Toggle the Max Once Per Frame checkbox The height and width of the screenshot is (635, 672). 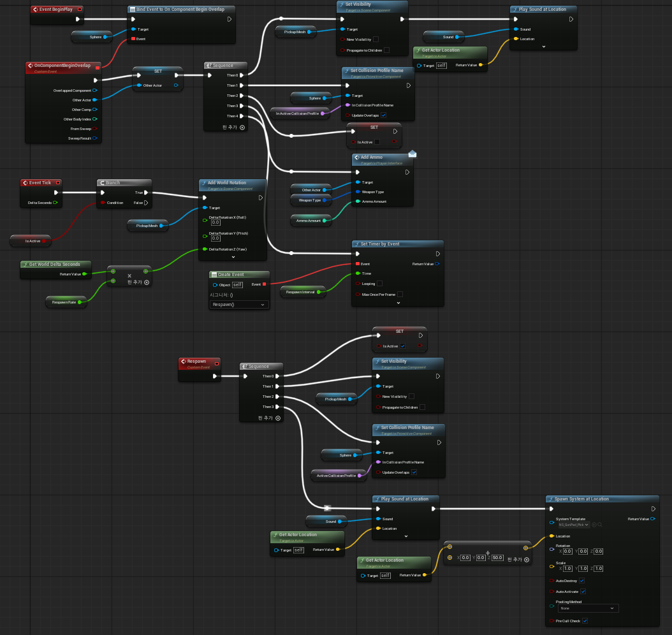pos(400,295)
